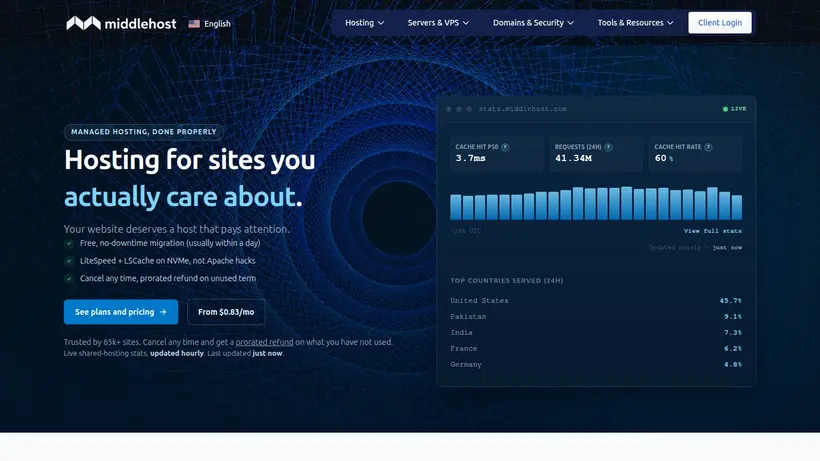Screen dimensions: 820x461
Task: Expand the Hosting dropdown menu
Action: (365, 23)
